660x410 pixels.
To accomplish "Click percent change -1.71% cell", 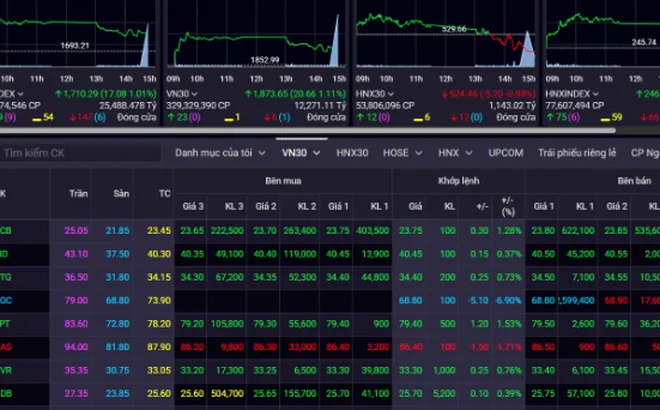I will coord(508,347).
